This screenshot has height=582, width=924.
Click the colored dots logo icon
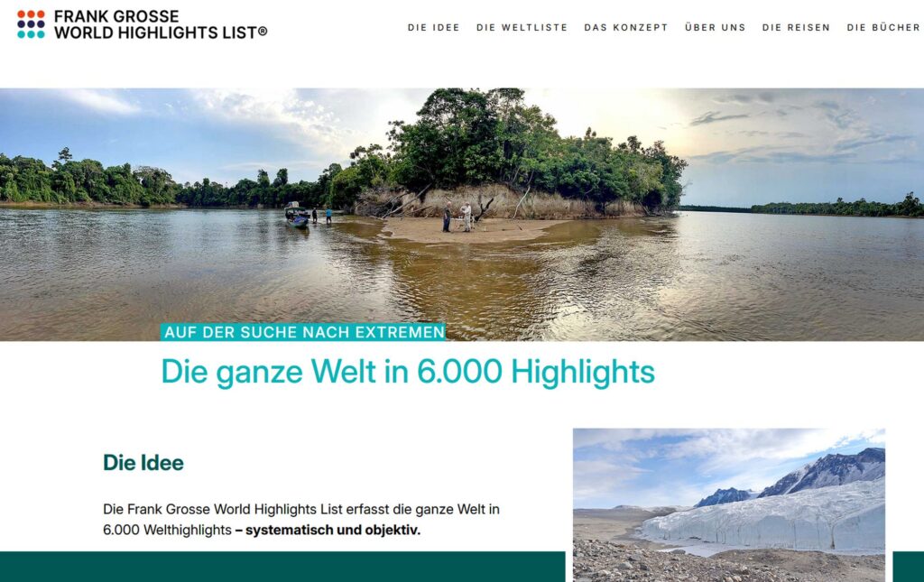31,24
